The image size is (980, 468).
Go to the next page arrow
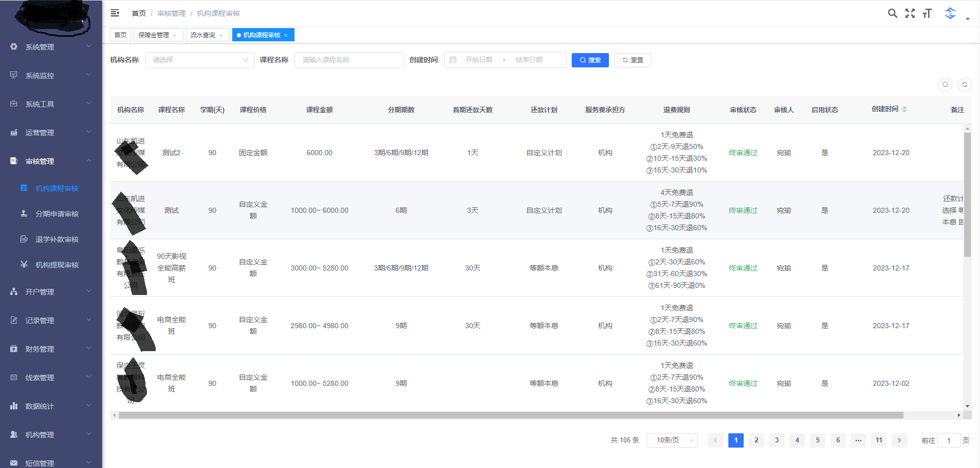pos(899,440)
